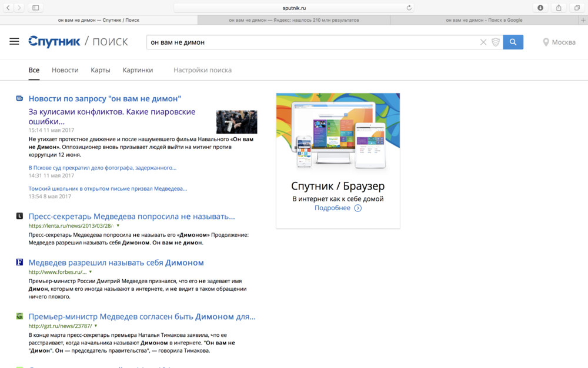Click the Gzt favicon beside Премьер-министр result

[19, 316]
